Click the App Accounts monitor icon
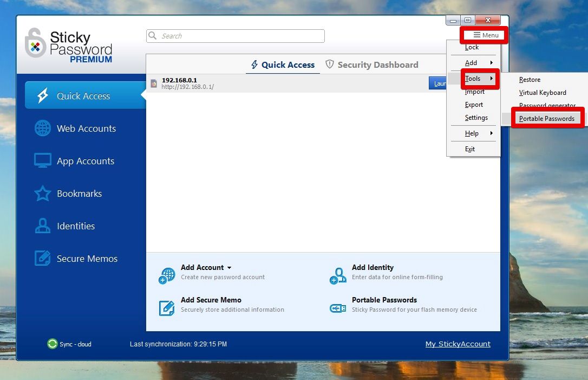This screenshot has height=380, width=588. [43, 160]
